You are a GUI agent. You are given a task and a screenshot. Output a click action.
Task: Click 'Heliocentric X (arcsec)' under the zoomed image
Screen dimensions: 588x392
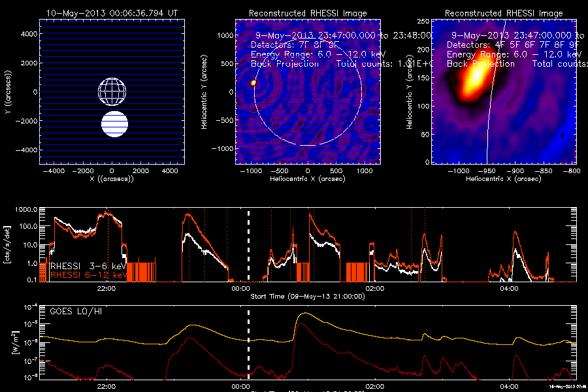504,179
